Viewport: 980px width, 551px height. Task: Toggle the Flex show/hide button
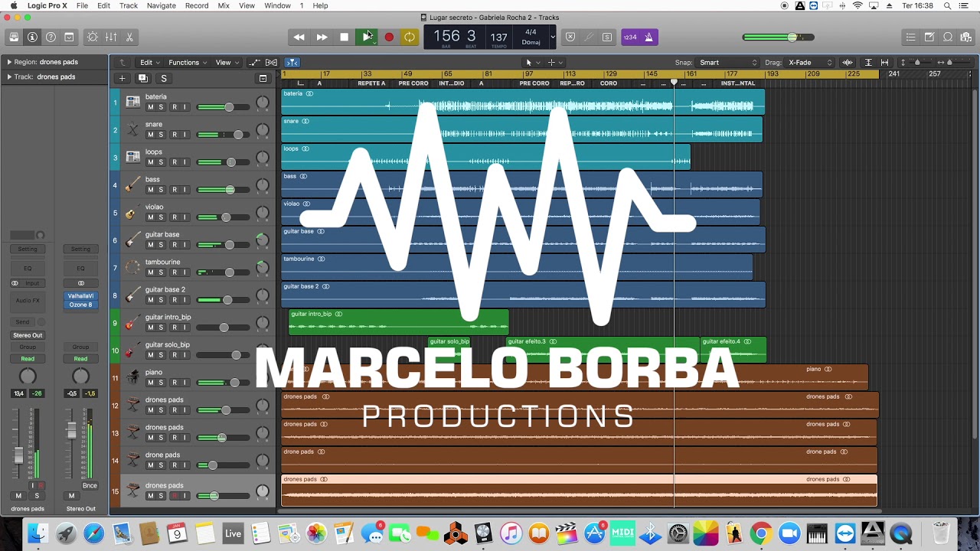pos(270,62)
